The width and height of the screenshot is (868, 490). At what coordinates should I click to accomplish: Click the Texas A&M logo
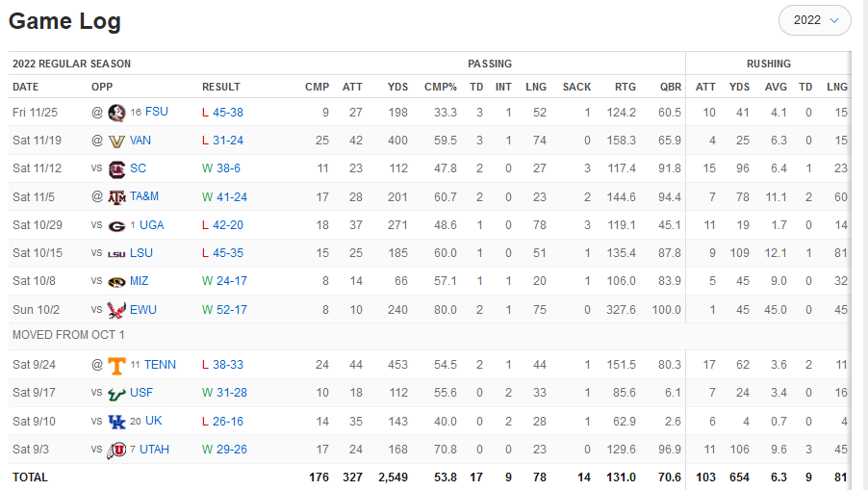coord(117,196)
